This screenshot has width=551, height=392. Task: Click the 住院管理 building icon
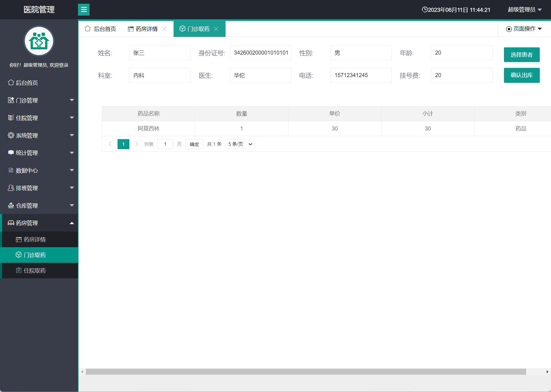(11, 118)
